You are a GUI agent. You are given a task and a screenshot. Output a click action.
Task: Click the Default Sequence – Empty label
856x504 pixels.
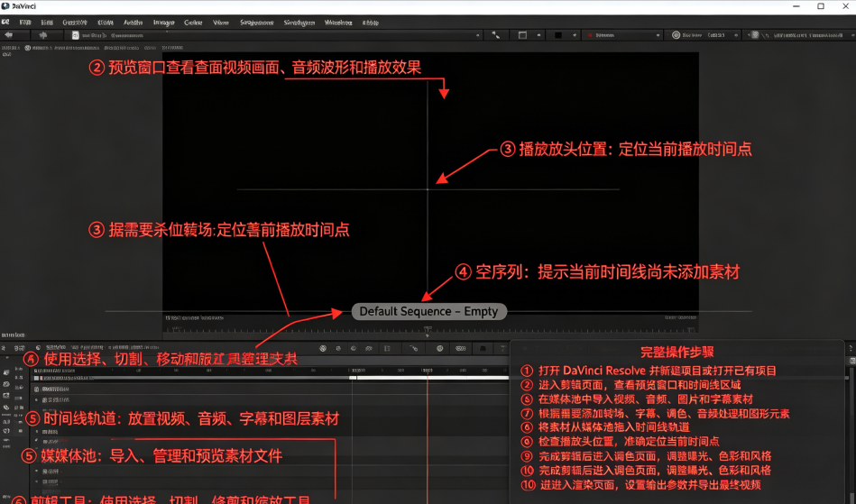[428, 311]
